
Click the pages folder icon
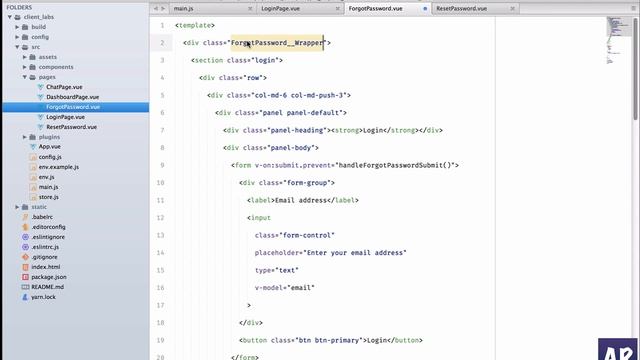click(33, 77)
